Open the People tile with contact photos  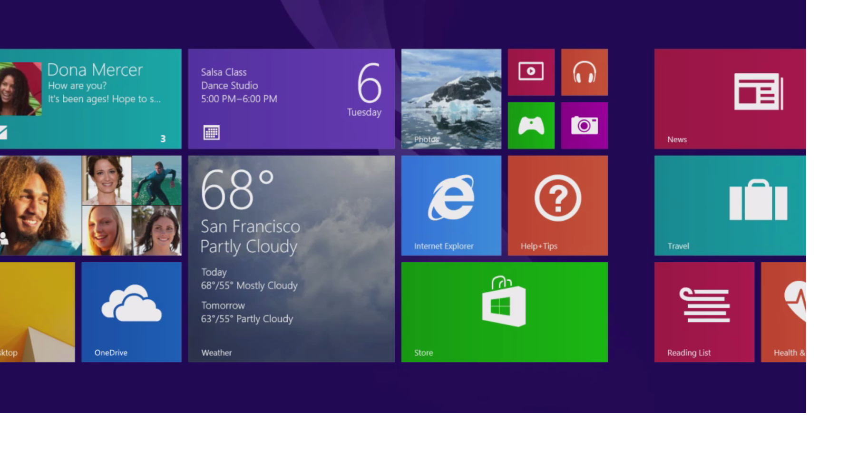click(90, 205)
